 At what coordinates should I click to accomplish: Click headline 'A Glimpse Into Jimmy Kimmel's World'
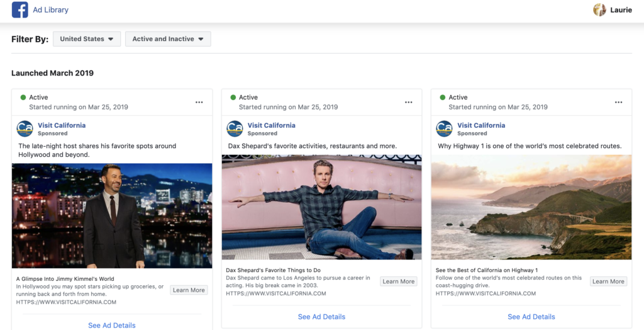tap(65, 278)
